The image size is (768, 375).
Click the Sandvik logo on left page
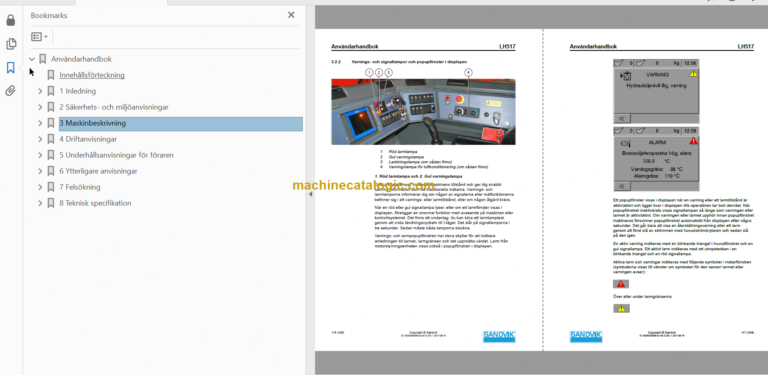[499, 336]
